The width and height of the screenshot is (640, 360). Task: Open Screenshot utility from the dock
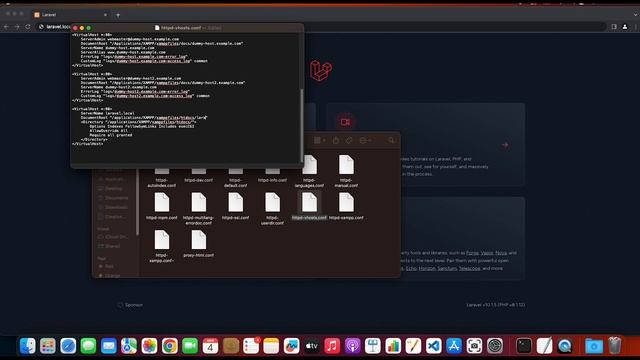pyautogui.click(x=474, y=346)
